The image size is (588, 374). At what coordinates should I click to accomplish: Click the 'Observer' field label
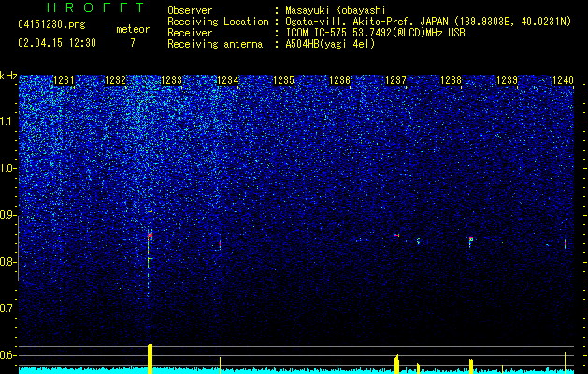pyautogui.click(x=190, y=10)
